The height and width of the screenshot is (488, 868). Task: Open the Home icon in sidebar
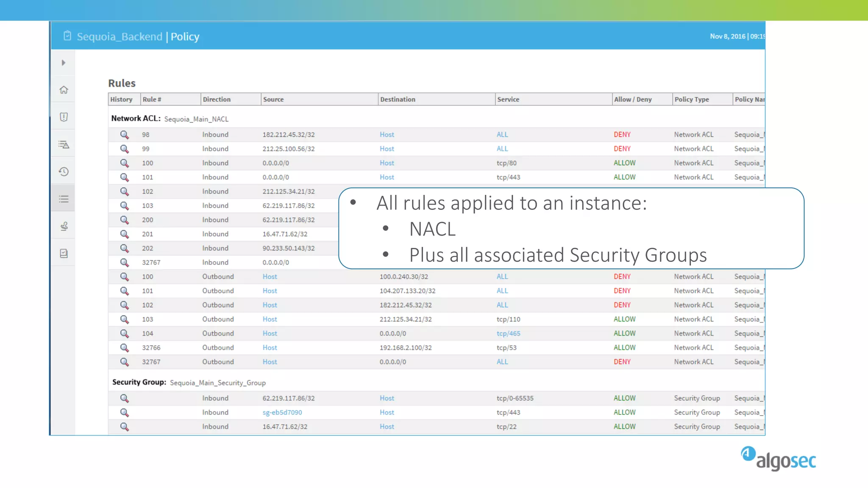tap(64, 90)
